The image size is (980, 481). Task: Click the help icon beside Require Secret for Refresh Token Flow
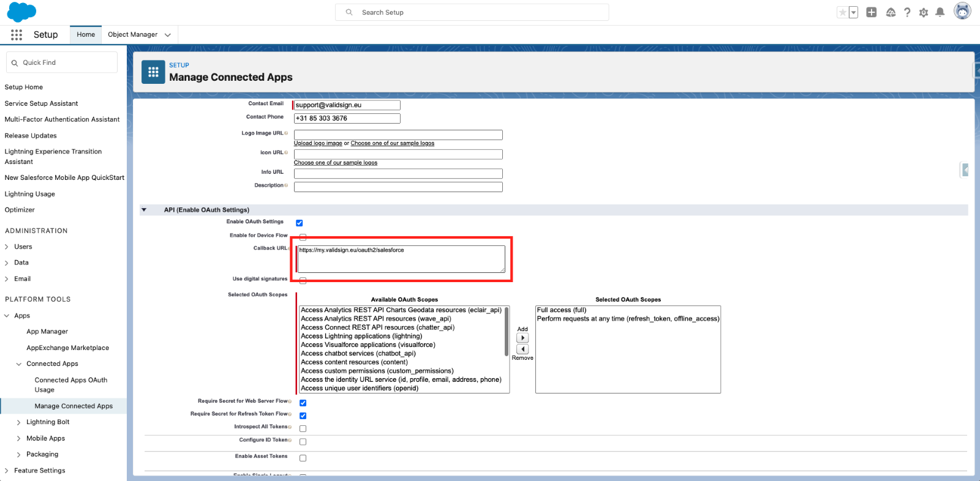[290, 414]
